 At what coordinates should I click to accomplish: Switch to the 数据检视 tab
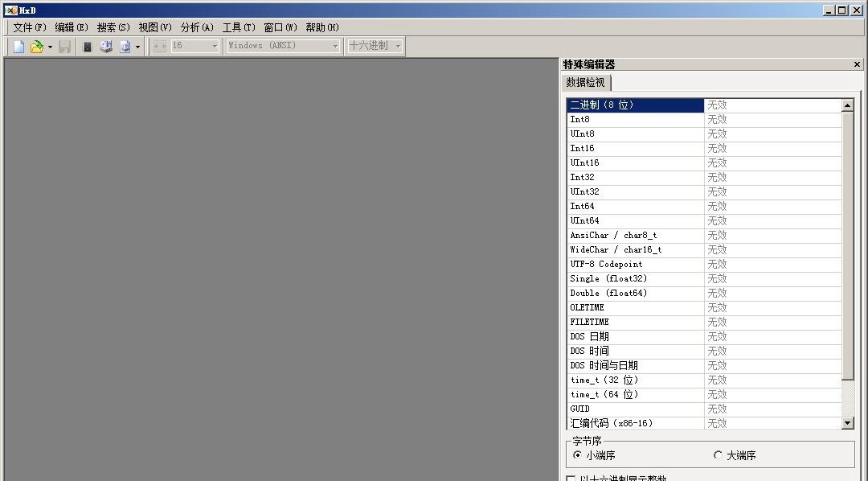click(588, 82)
